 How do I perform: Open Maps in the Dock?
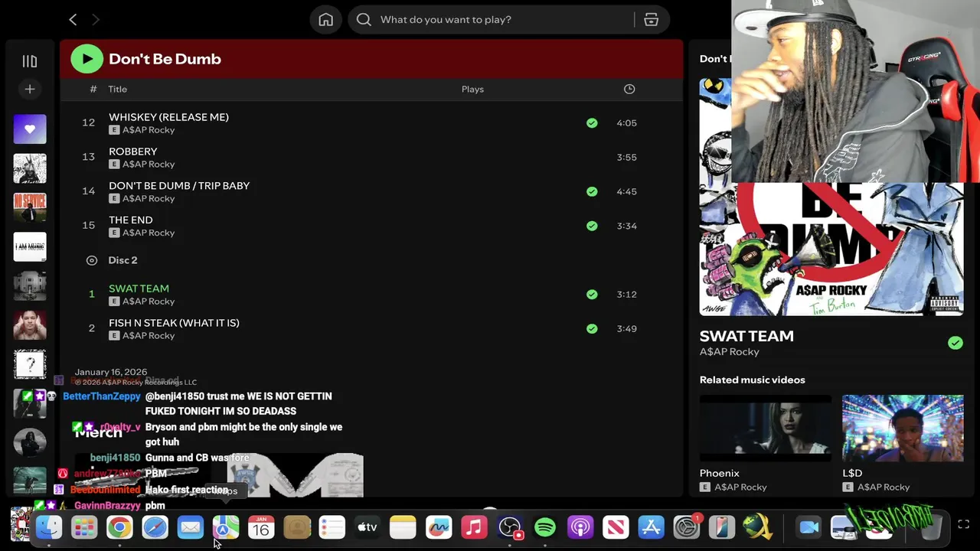click(x=226, y=527)
